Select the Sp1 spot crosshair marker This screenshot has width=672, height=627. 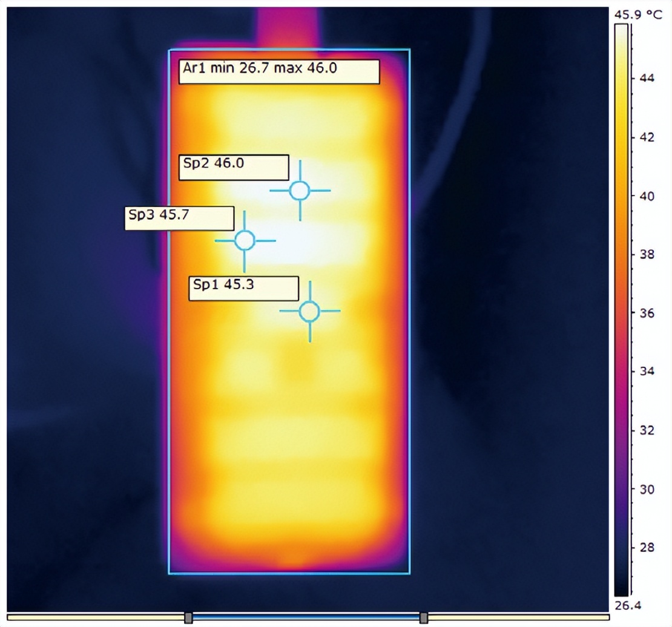click(310, 311)
